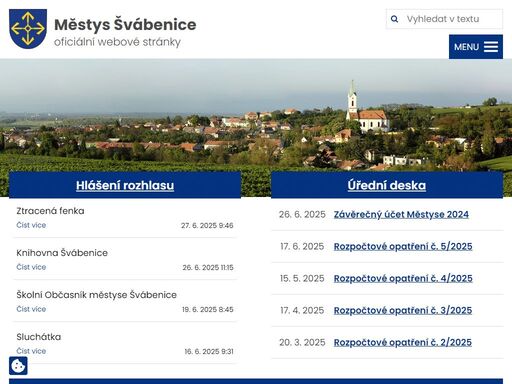This screenshot has height=384, width=512.
Task: Open 'Rozpočtové opatření č. 4/2025' link
Action: tap(403, 278)
